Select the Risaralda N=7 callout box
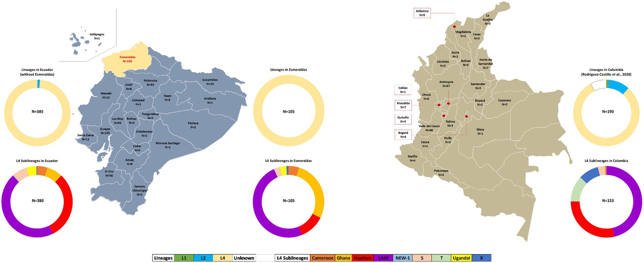The image size is (644, 263). [x=403, y=105]
